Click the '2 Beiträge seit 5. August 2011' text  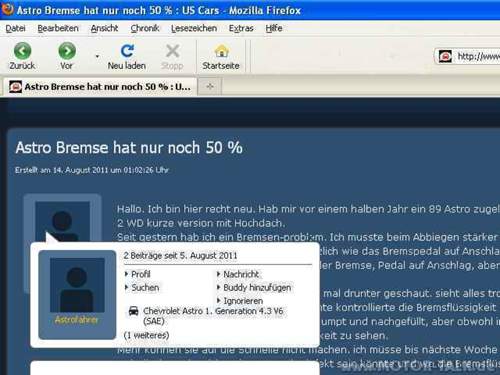point(180,256)
